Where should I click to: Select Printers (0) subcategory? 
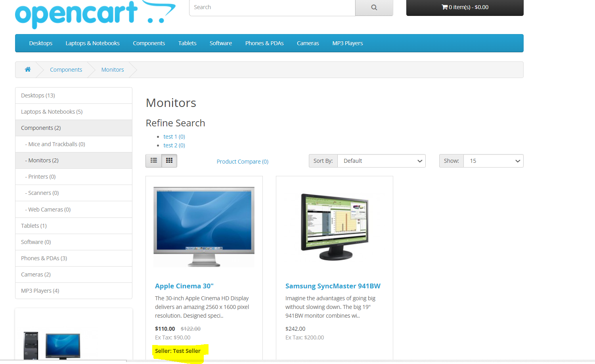click(x=74, y=177)
